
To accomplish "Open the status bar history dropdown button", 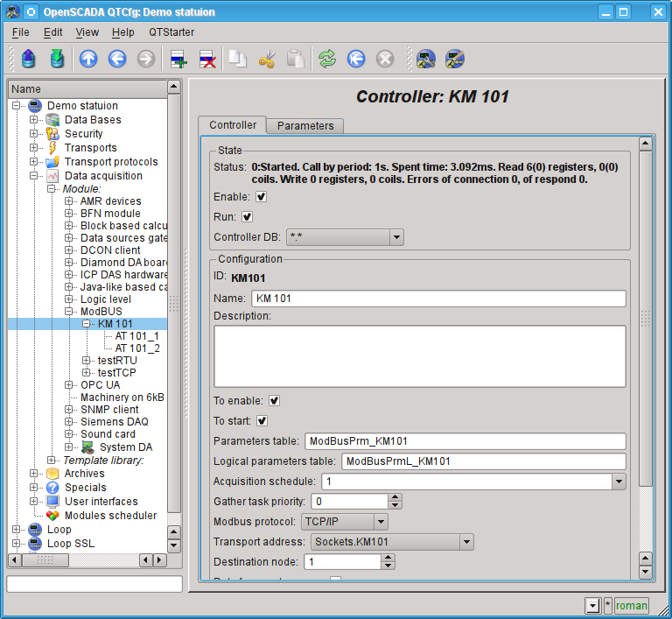I will pyautogui.click(x=592, y=606).
